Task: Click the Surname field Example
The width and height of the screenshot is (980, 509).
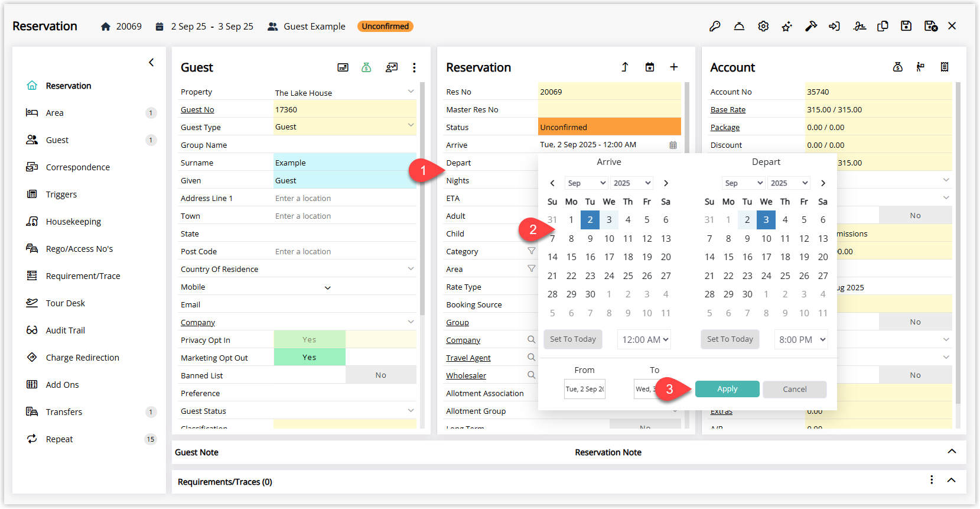Action: pos(345,163)
